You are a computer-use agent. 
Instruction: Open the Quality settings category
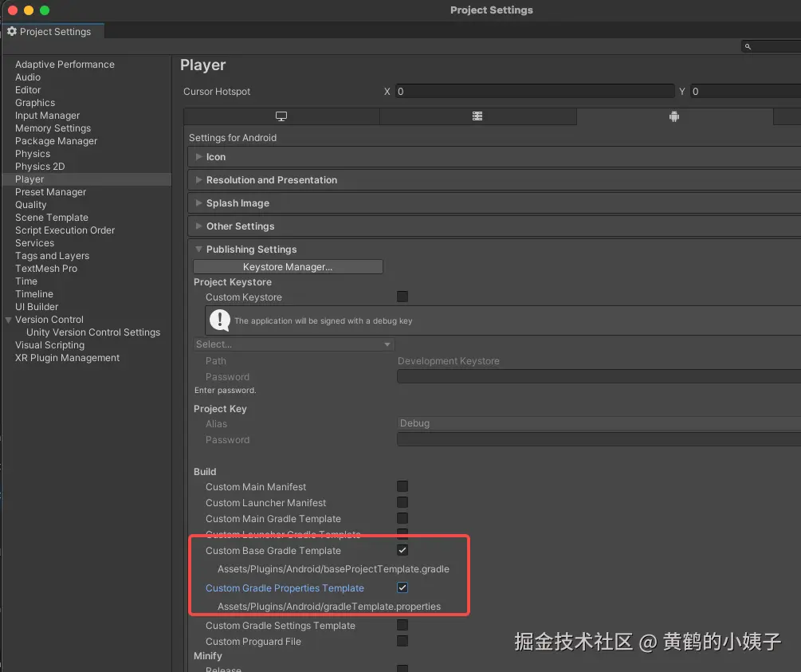(x=30, y=205)
